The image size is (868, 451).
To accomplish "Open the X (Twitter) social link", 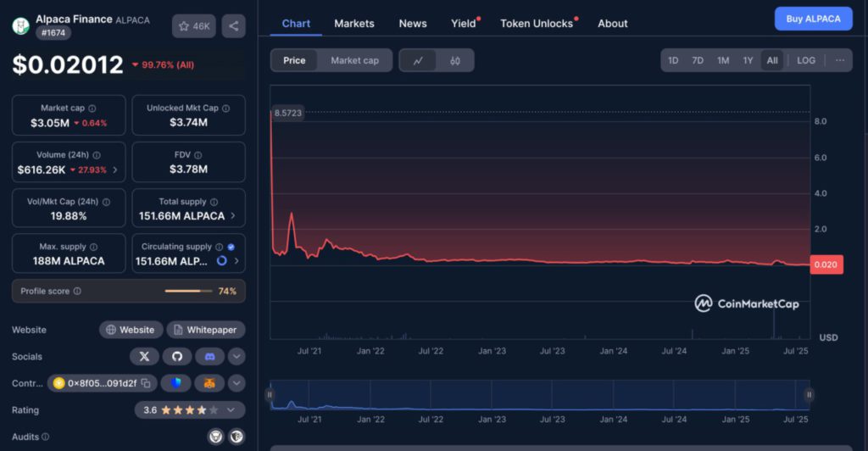I will (x=144, y=356).
